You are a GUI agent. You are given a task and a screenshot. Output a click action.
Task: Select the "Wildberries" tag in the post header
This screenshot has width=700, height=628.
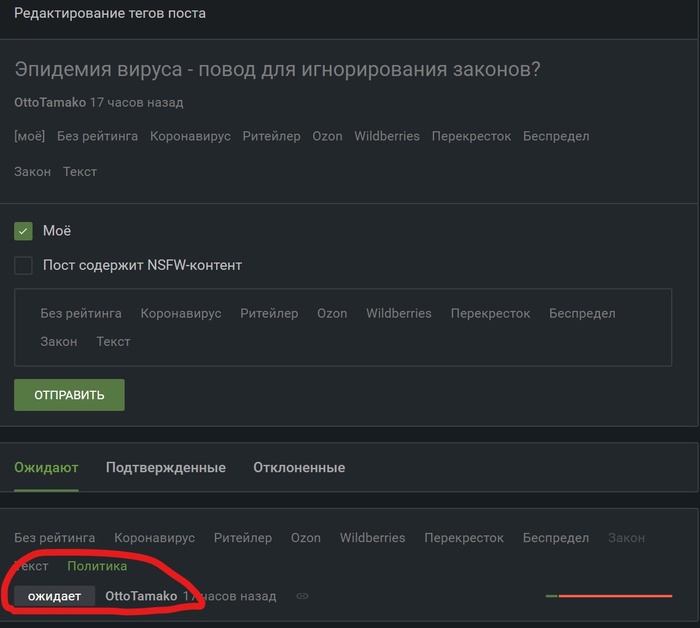(x=387, y=136)
